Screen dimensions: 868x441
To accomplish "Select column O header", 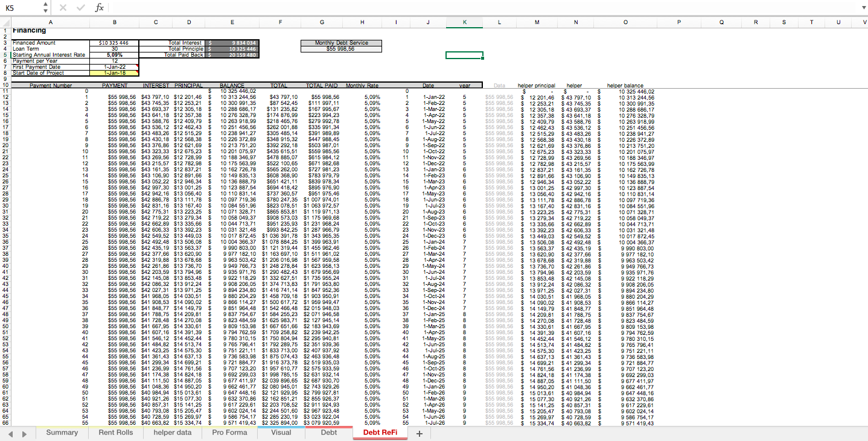I will pos(625,22).
